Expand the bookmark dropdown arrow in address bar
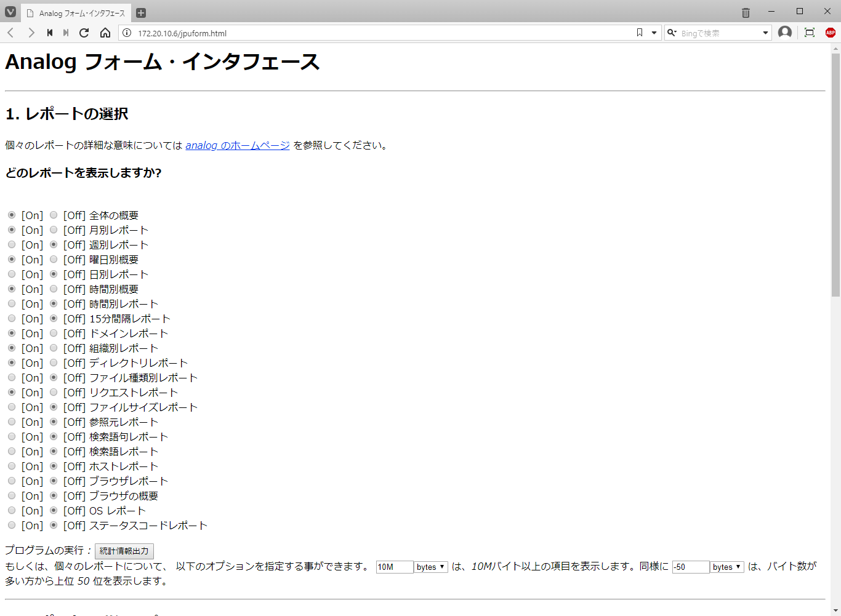The height and width of the screenshot is (616, 841). [x=654, y=33]
